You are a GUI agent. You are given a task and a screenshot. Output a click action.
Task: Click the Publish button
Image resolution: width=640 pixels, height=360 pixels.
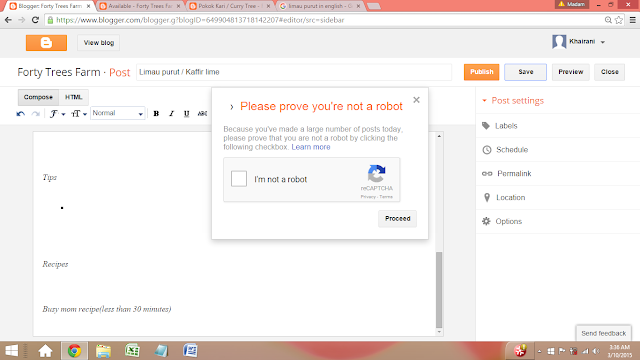click(x=482, y=72)
